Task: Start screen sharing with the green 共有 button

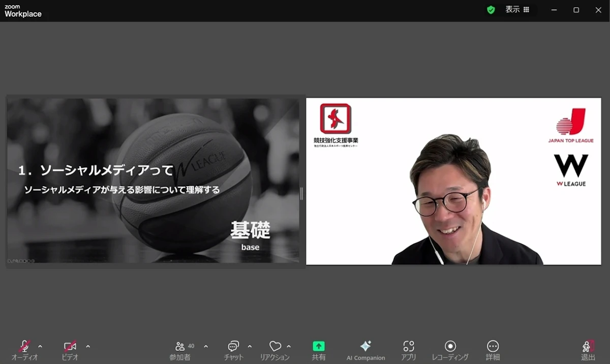Action: click(x=319, y=347)
